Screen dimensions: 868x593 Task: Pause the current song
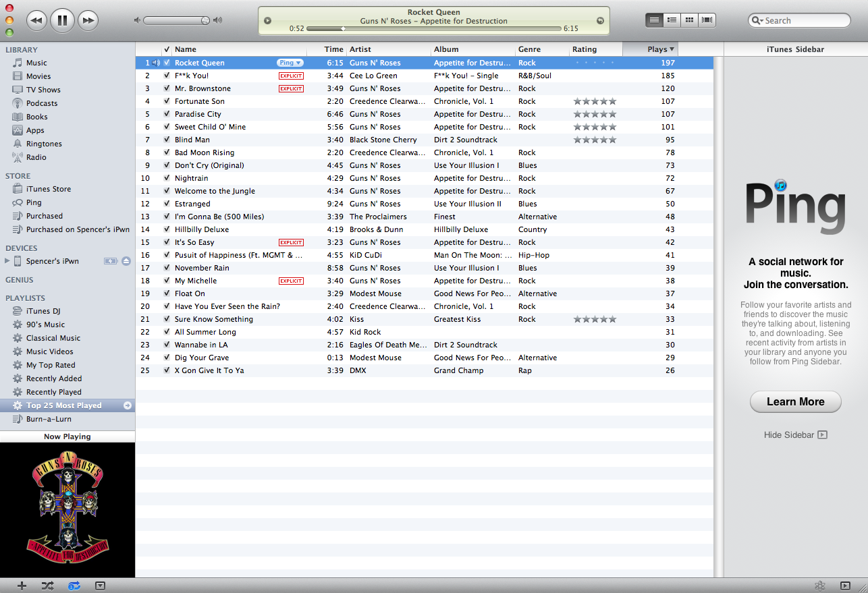click(x=62, y=20)
